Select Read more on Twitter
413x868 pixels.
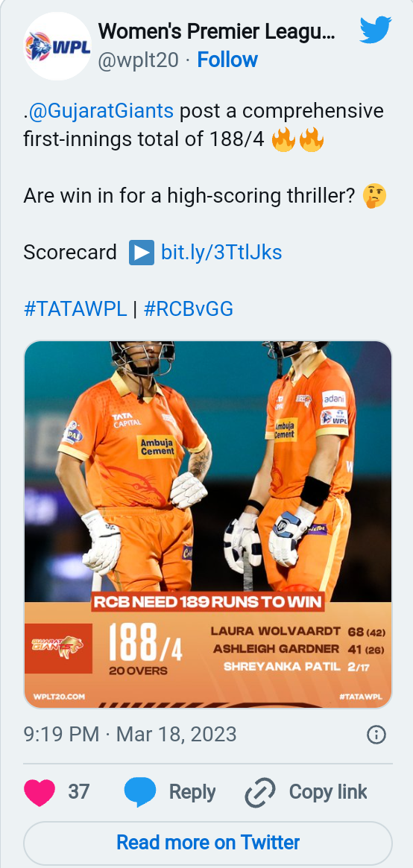point(207,843)
